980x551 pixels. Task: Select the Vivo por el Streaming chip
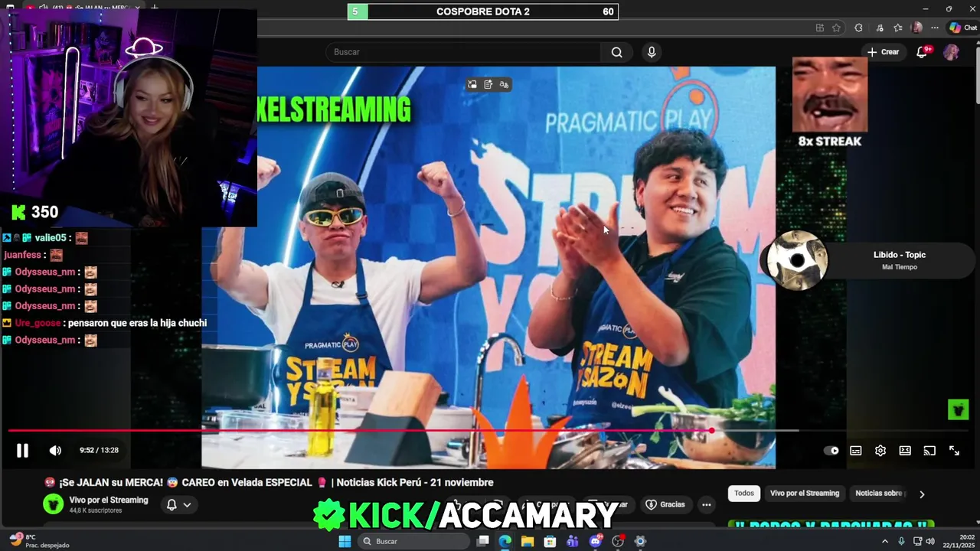click(805, 494)
